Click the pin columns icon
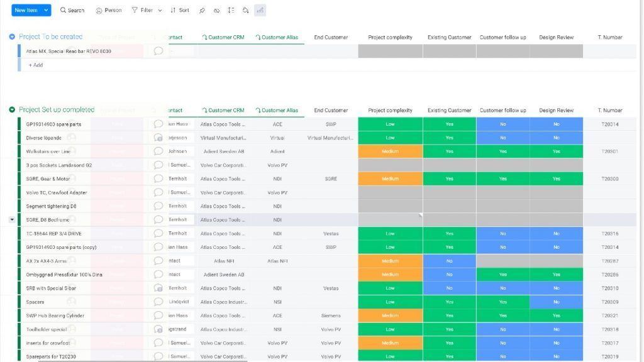Viewport: 644px width, 362px height. (202, 10)
